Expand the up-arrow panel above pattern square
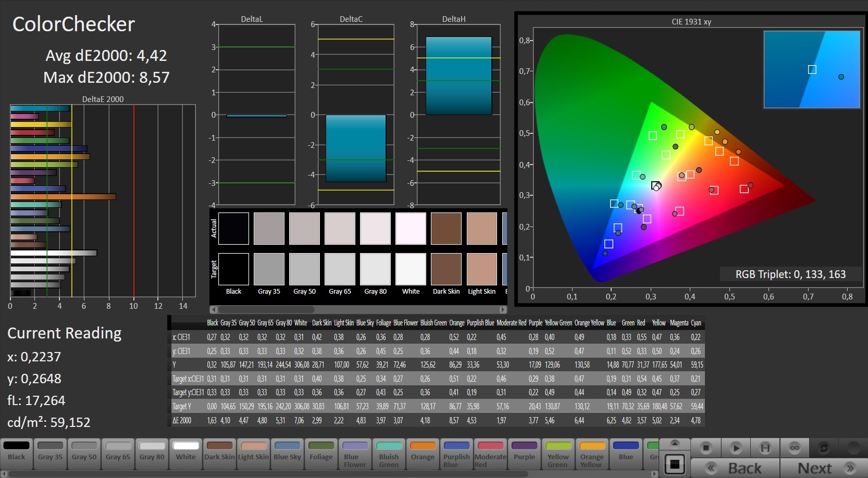The image size is (868, 478). click(675, 444)
